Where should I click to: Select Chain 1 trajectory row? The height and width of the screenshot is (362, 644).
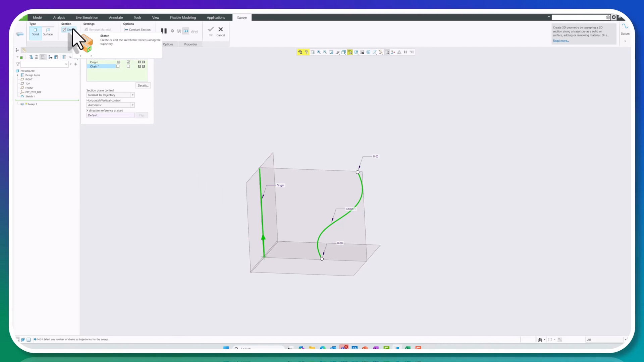point(101,66)
